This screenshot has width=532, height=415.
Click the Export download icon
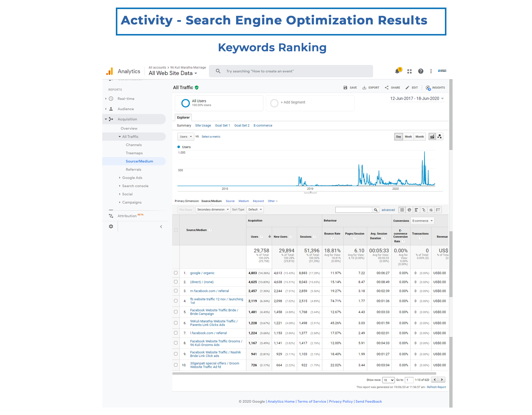click(x=364, y=88)
